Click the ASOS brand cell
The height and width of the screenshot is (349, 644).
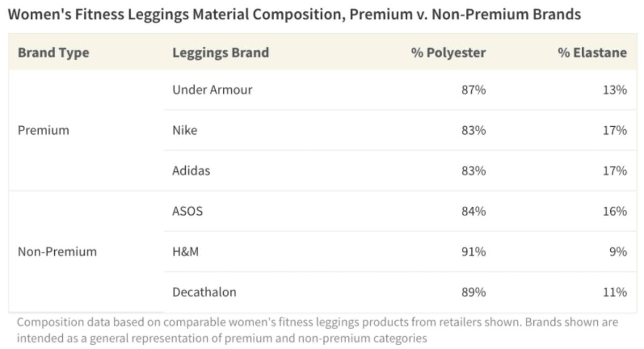pyautogui.click(x=187, y=211)
